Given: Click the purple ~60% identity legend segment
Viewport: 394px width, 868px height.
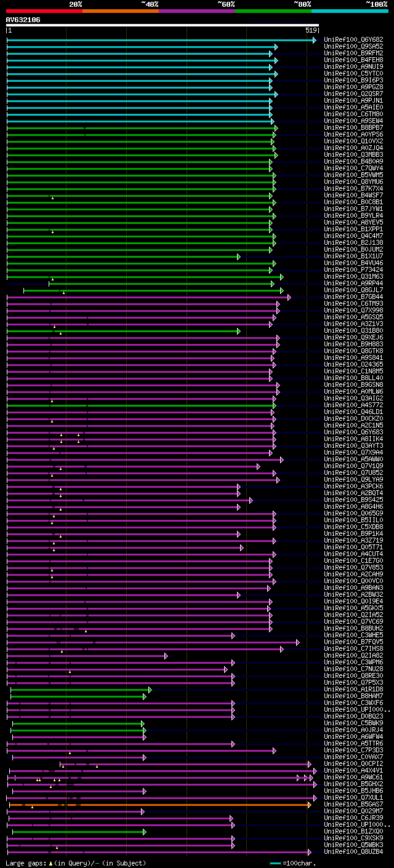Looking at the screenshot, I should [197, 10].
